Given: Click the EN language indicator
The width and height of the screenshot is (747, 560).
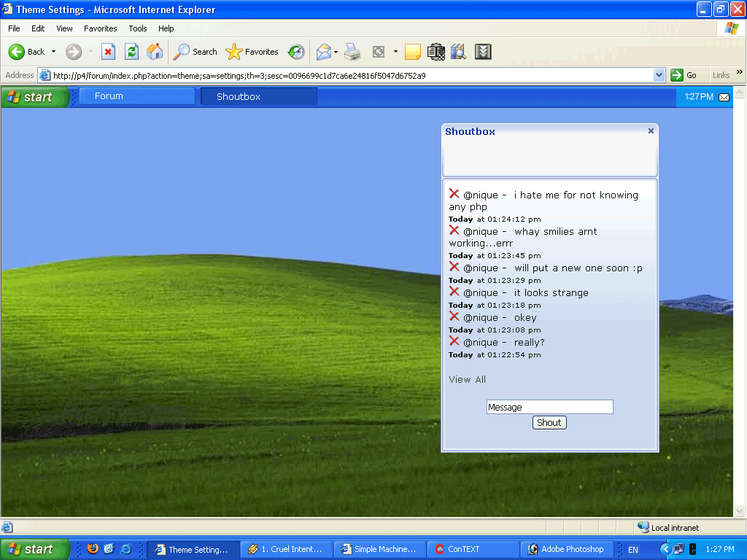Looking at the screenshot, I should click(632, 550).
